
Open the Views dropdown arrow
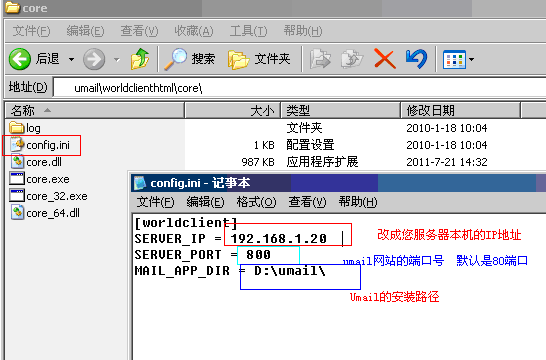(471, 60)
